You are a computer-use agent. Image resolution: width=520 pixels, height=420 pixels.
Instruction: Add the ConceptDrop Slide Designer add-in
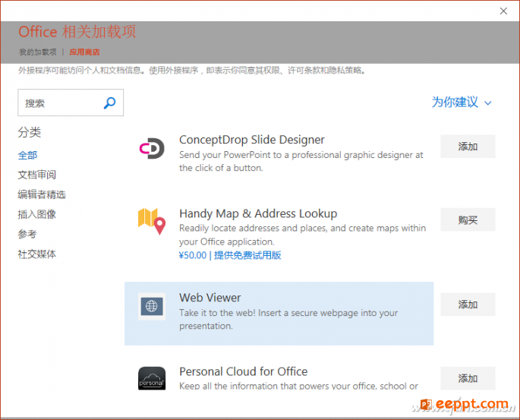468,147
